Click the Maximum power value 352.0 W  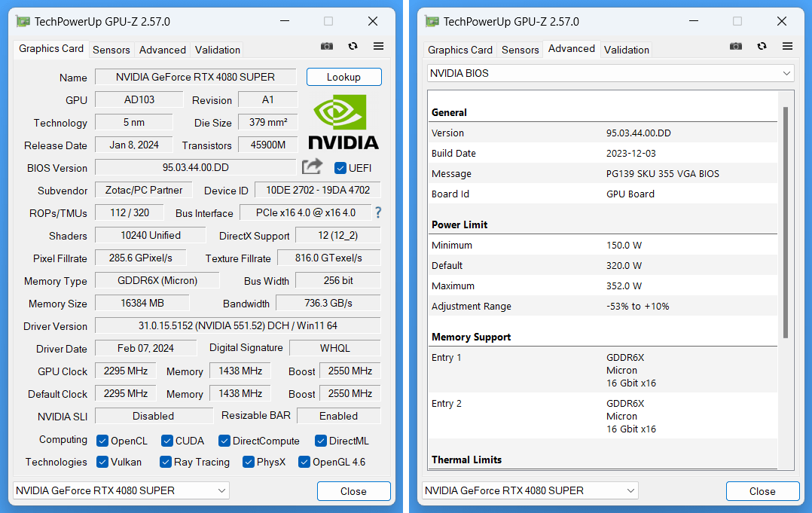pyautogui.click(x=624, y=286)
